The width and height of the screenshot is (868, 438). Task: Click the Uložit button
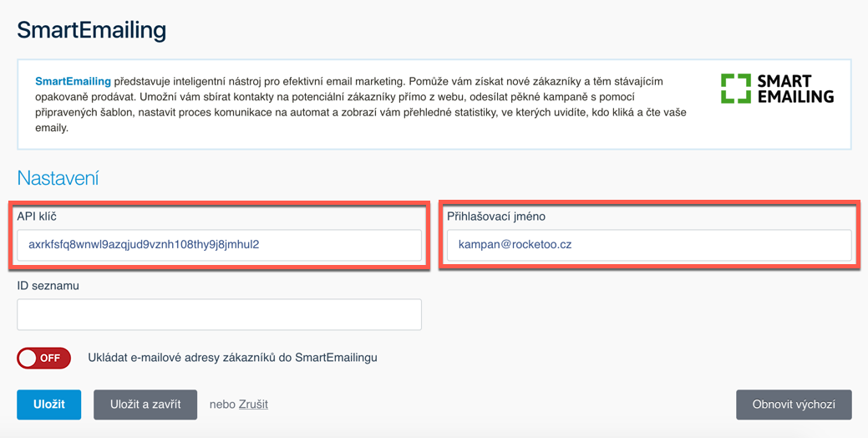click(x=48, y=405)
